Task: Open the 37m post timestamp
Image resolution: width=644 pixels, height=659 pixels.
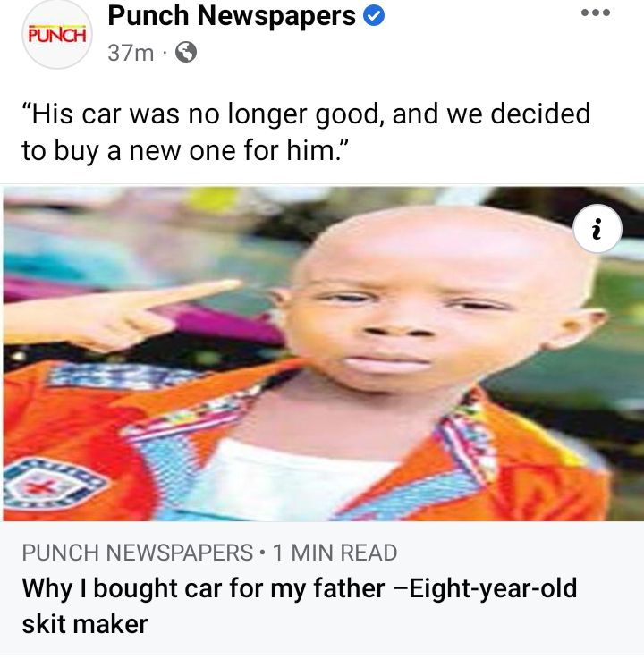Action: (131, 53)
